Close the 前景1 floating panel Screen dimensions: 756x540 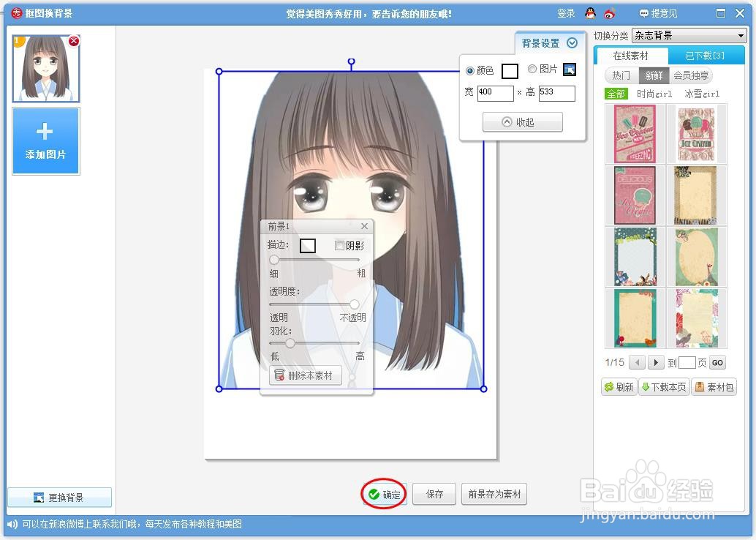tap(365, 226)
